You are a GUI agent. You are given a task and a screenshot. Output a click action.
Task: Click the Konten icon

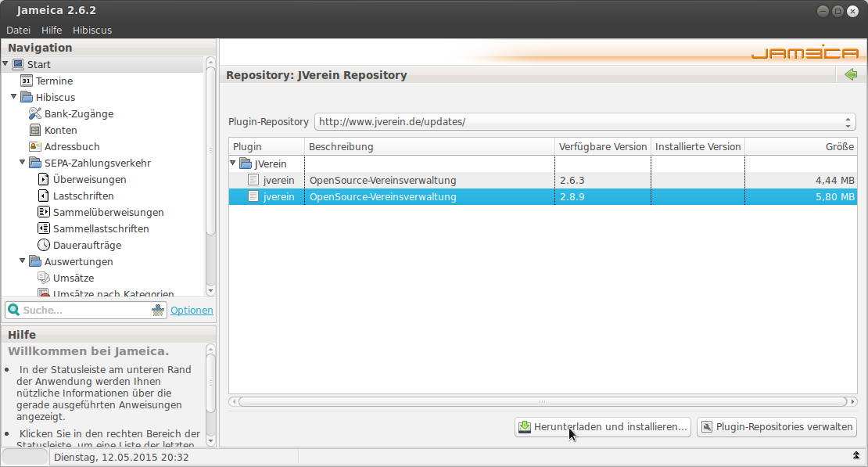pyautogui.click(x=35, y=130)
